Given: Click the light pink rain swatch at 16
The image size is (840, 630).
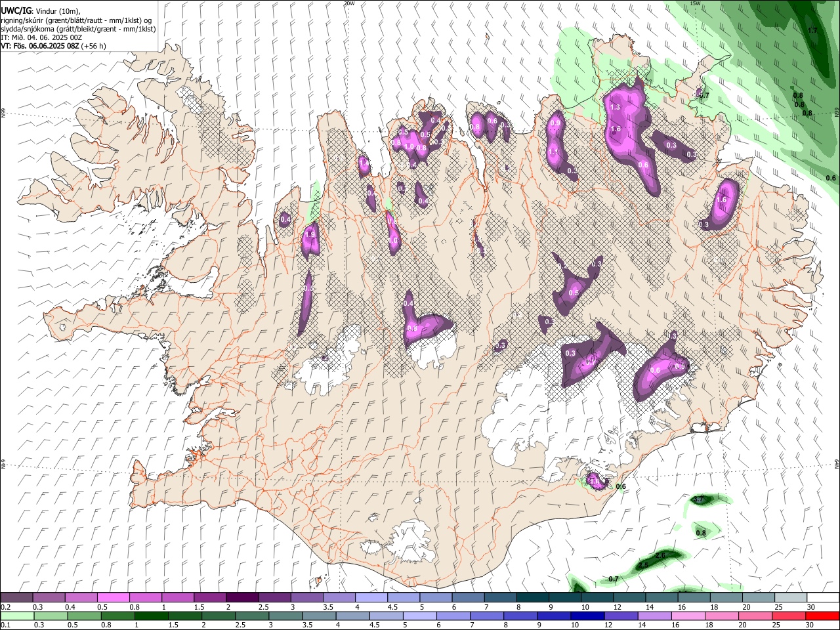Looking at the screenshot, I should click(x=688, y=616).
